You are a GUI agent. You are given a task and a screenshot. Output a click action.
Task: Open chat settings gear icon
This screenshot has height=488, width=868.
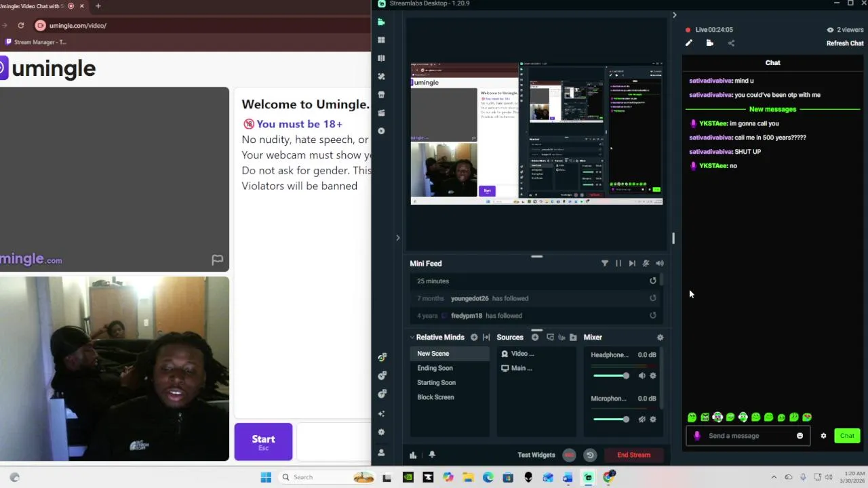[823, 436]
